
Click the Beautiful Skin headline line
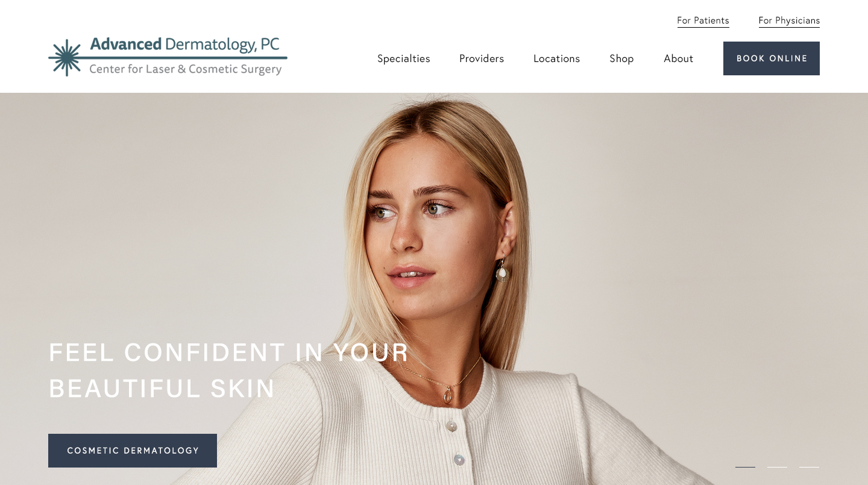pos(162,389)
